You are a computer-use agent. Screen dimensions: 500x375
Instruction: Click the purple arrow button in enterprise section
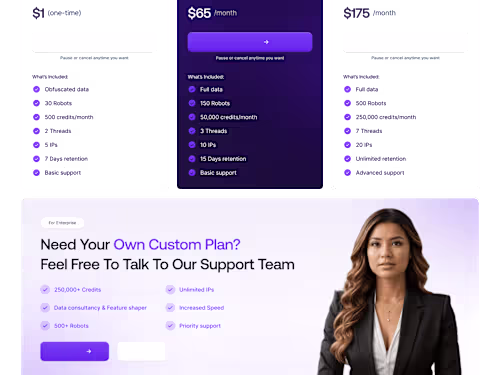75,351
